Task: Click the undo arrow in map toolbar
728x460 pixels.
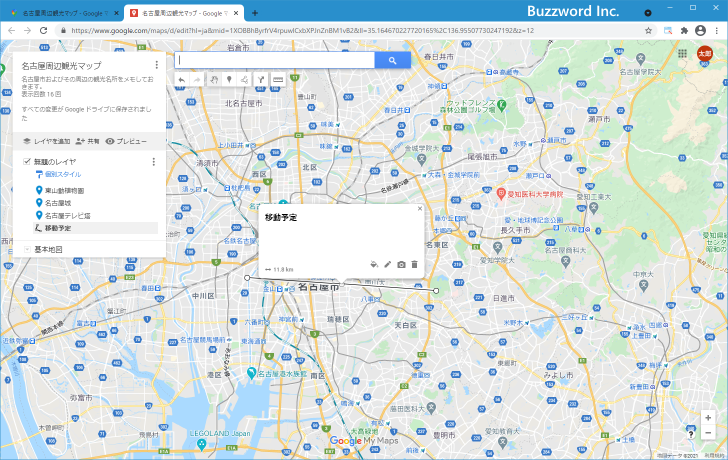Action: (x=182, y=80)
